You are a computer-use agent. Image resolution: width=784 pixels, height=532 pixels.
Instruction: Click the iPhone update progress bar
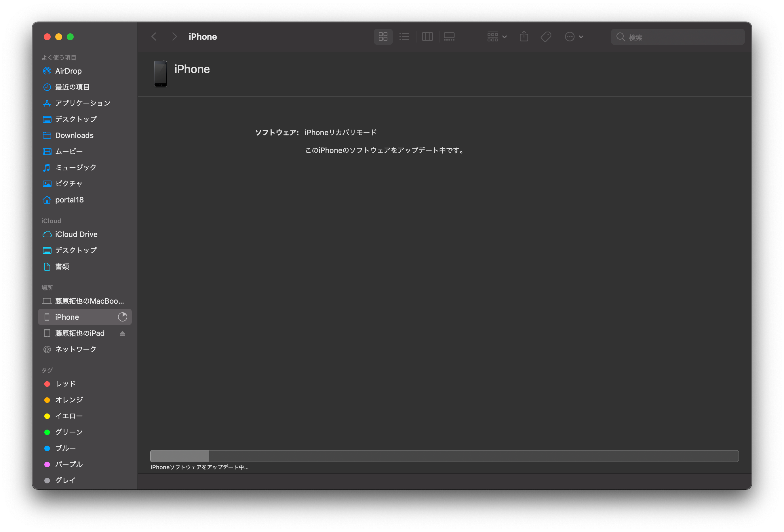click(444, 456)
